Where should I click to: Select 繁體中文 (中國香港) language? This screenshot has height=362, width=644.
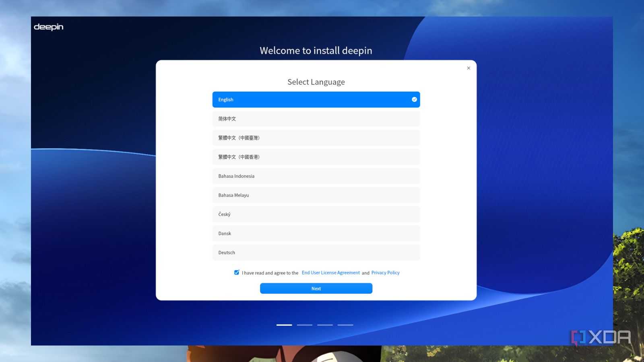[316, 157]
